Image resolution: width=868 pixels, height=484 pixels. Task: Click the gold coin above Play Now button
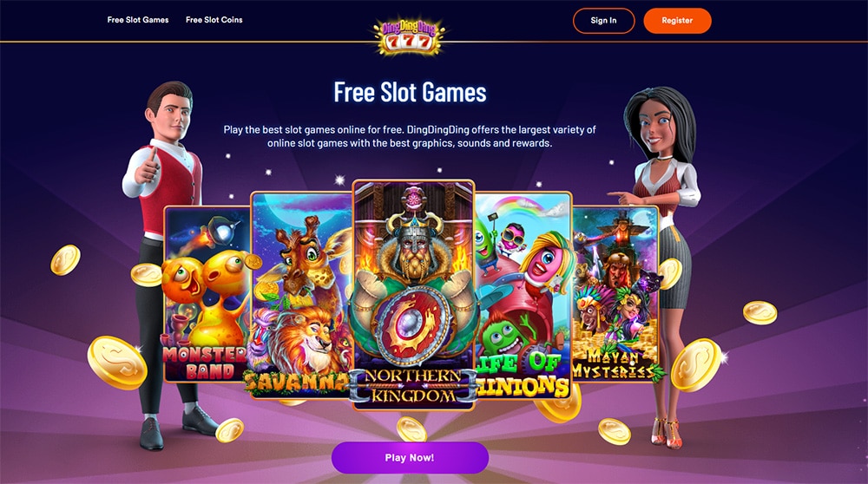coord(411,430)
